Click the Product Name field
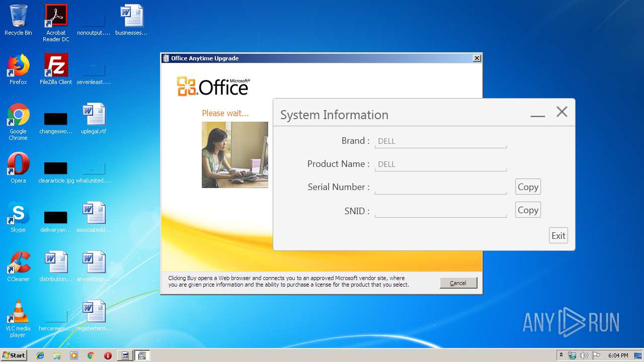The width and height of the screenshot is (644, 362). point(441,164)
